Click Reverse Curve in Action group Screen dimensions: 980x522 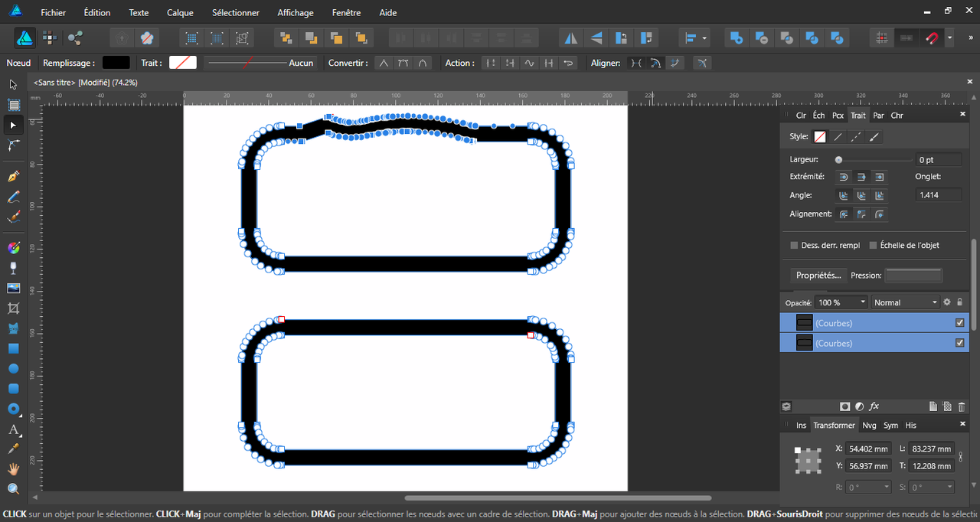click(568, 63)
